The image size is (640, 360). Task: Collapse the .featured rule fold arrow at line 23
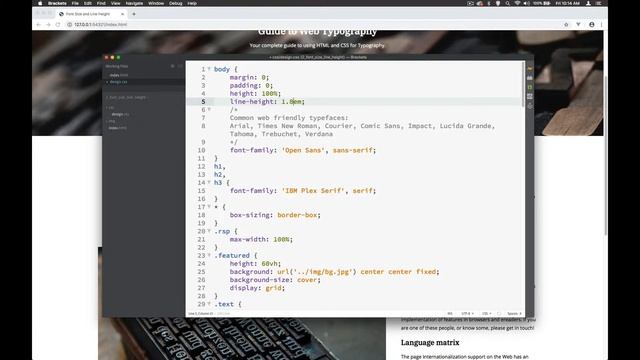pos(209,255)
